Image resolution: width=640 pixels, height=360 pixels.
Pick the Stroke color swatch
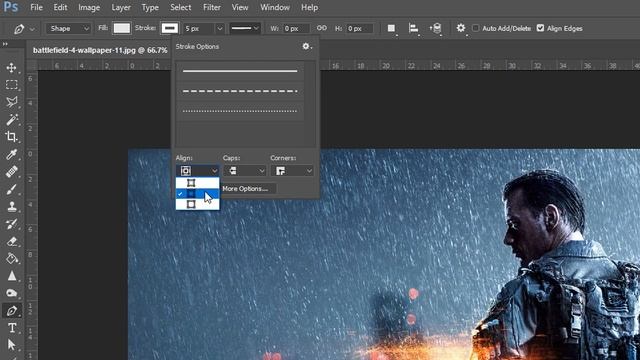click(x=170, y=28)
